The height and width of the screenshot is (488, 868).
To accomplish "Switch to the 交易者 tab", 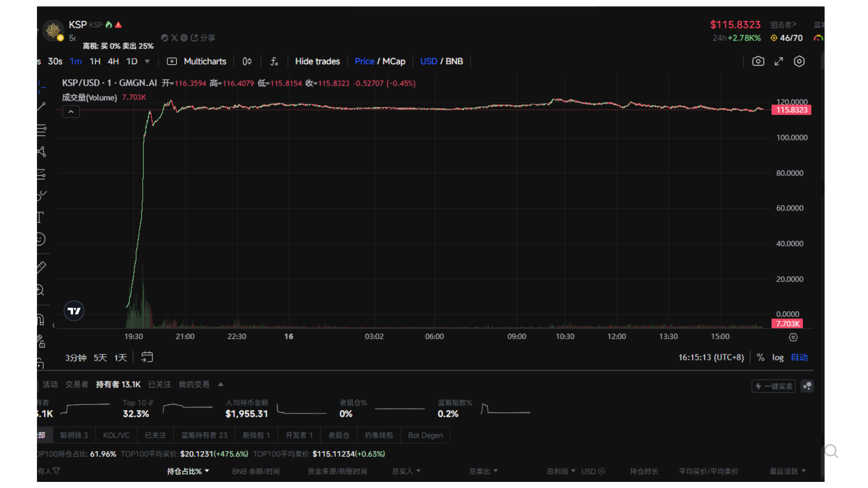I will tap(77, 384).
